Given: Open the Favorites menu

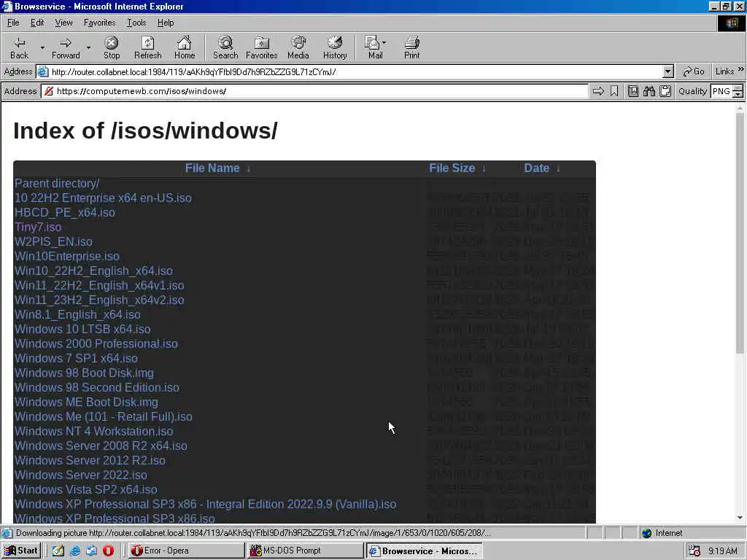Looking at the screenshot, I should click(x=99, y=23).
